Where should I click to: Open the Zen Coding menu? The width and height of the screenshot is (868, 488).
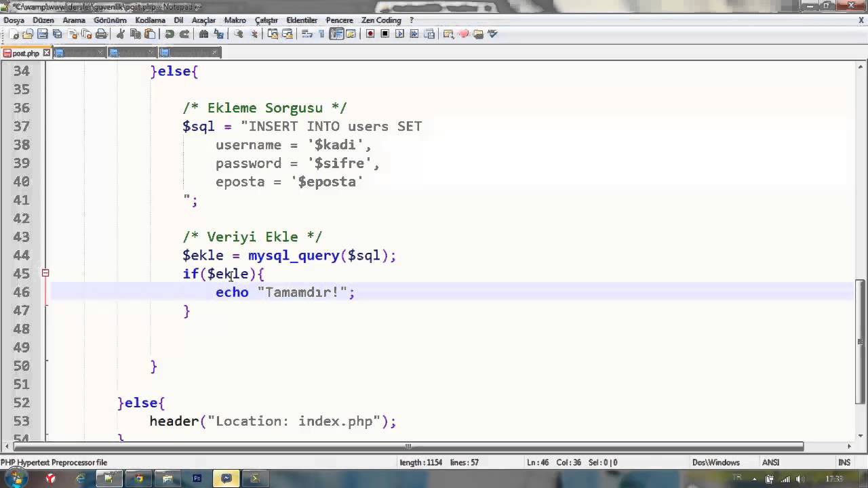coord(381,20)
